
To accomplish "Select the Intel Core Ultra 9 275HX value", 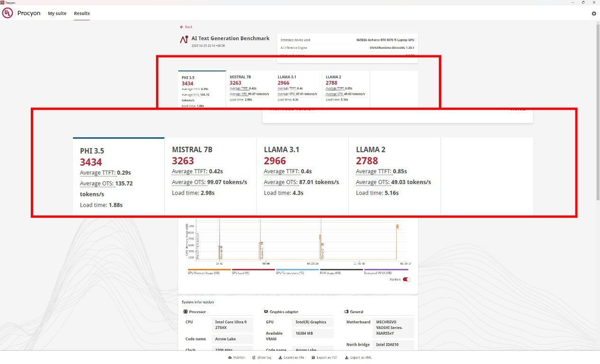I will [x=232, y=325].
